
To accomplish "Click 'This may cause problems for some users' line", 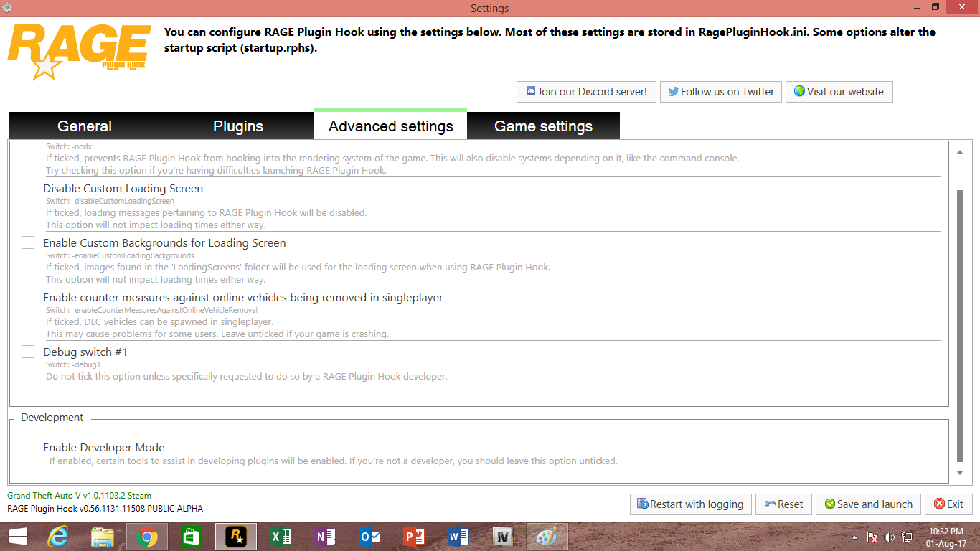I will [217, 334].
